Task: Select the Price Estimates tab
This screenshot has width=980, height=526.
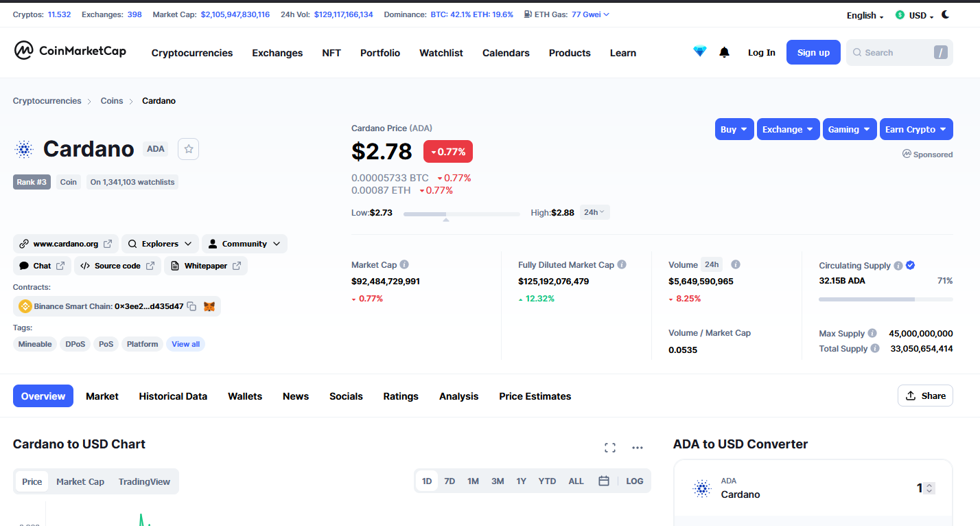Action: point(535,396)
